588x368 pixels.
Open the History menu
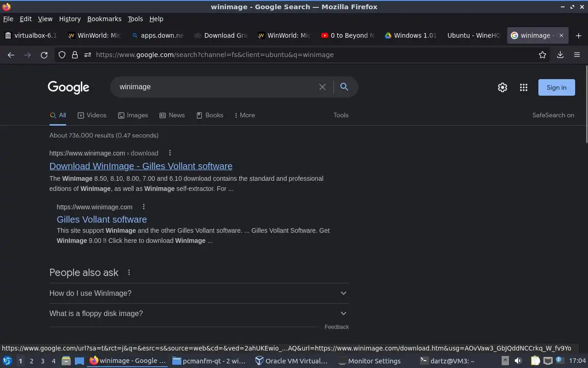(70, 19)
